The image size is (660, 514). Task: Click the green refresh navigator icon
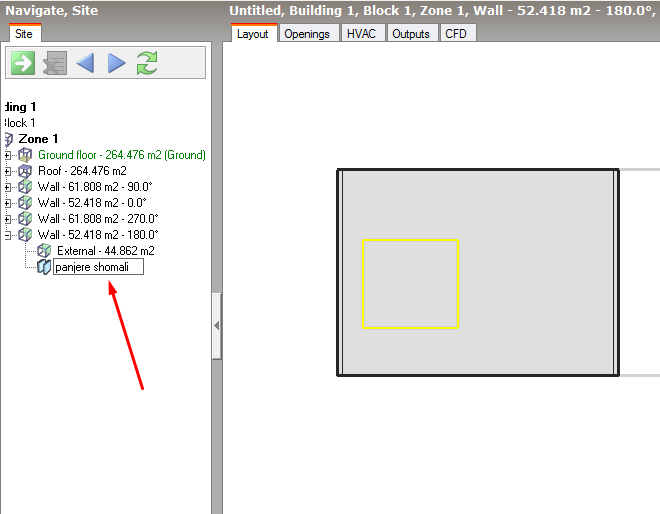click(x=147, y=63)
